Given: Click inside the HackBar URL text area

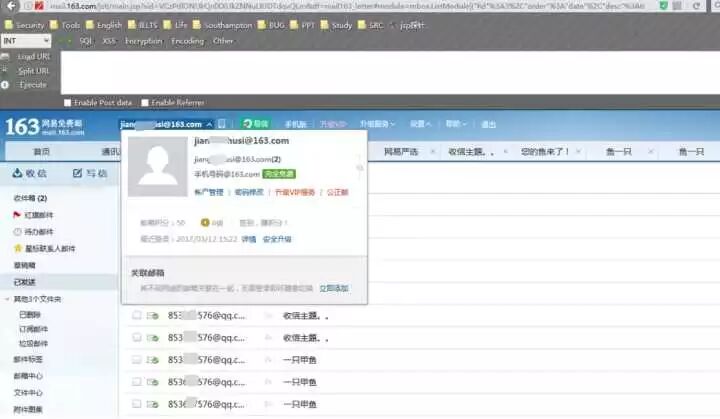Looking at the screenshot, I should (390, 73).
